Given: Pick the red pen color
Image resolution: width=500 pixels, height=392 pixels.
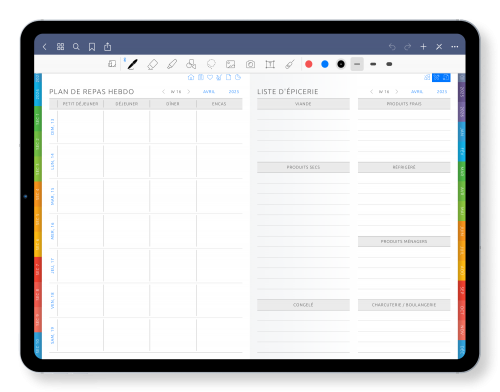Looking at the screenshot, I should 309,64.
